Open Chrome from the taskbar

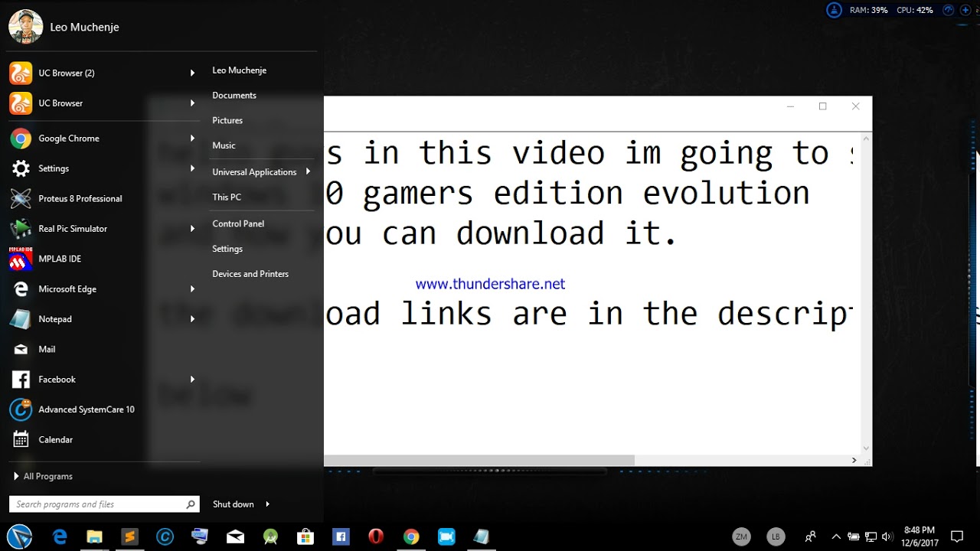pos(411,536)
